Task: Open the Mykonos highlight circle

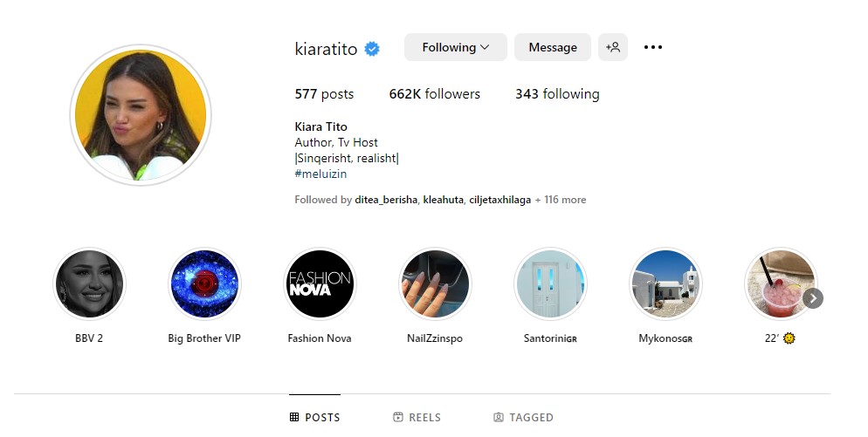Action: (666, 283)
